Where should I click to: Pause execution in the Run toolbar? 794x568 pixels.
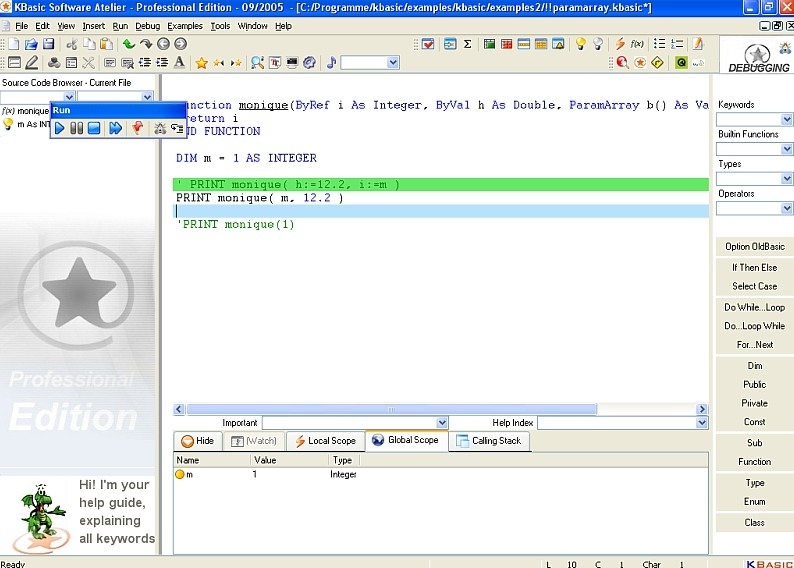pos(76,128)
